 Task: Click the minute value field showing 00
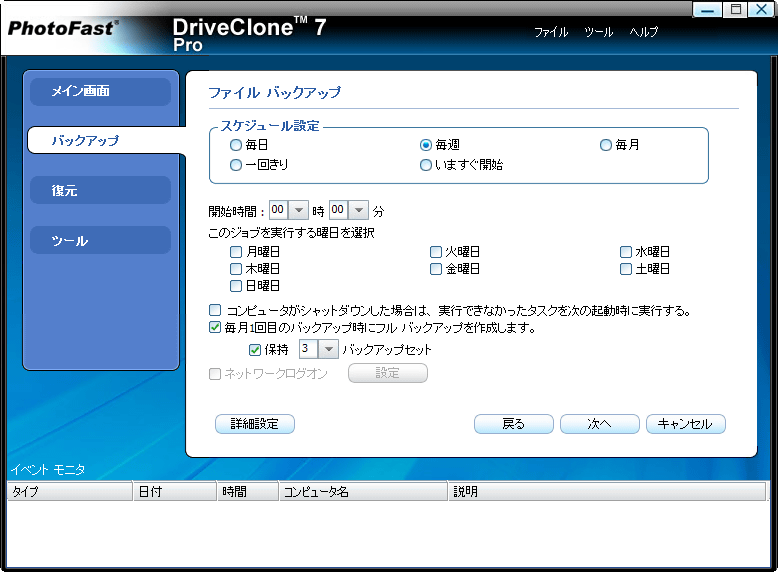[x=339, y=210]
